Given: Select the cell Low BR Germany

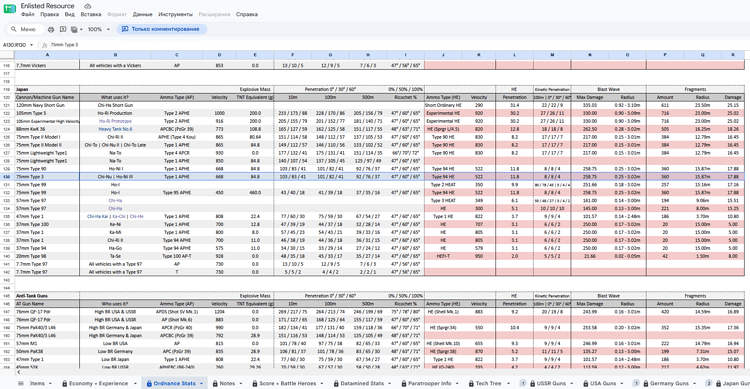Looking at the screenshot, I should click(x=115, y=351).
